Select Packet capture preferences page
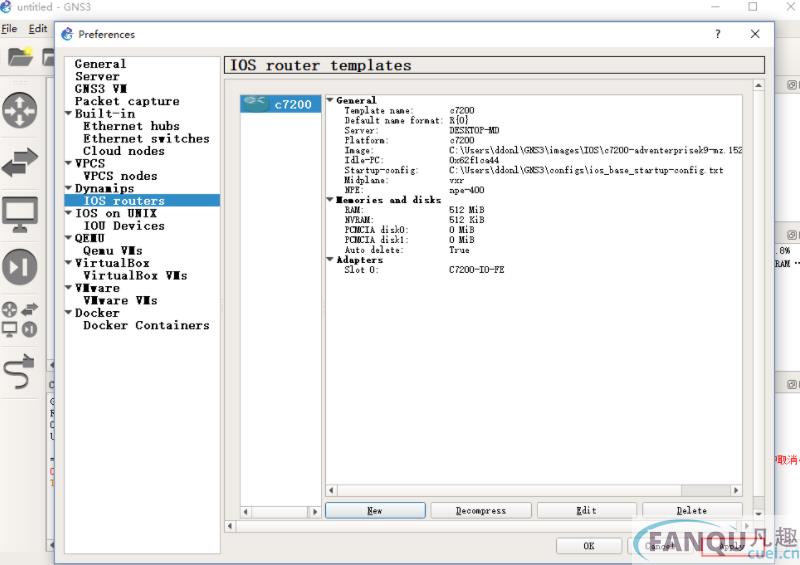Viewport: 800px width, 565px height. [127, 101]
